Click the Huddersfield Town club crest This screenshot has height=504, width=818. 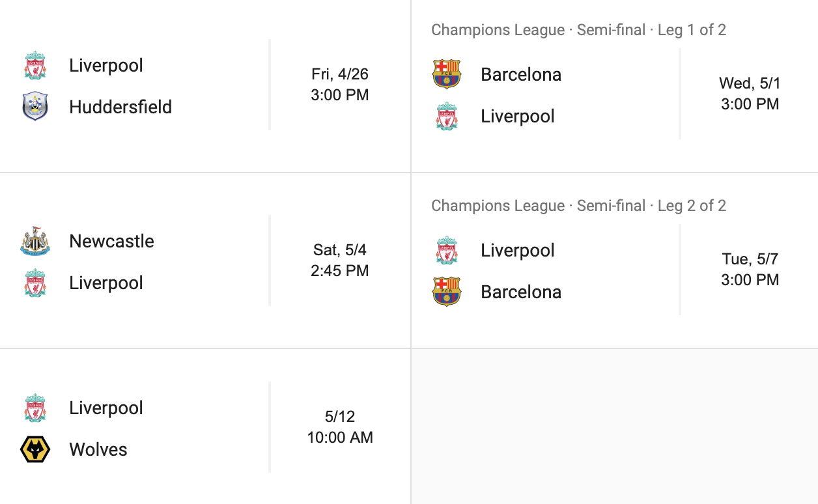click(35, 107)
